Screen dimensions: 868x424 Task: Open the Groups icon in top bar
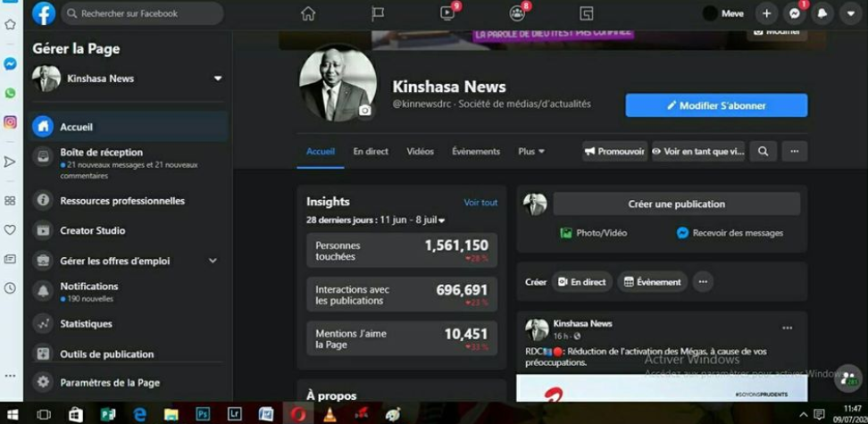point(517,14)
